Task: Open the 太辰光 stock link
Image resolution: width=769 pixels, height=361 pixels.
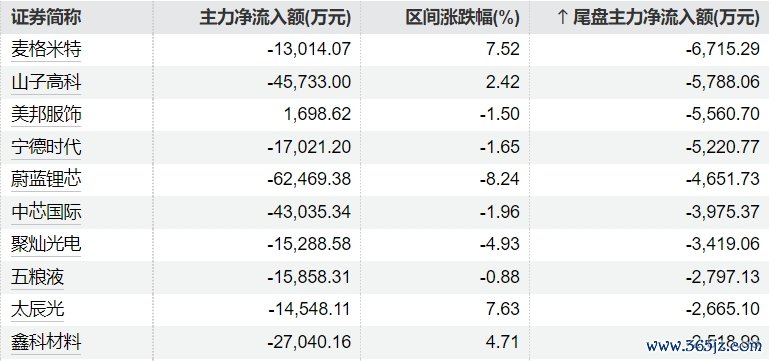Action: [37, 309]
